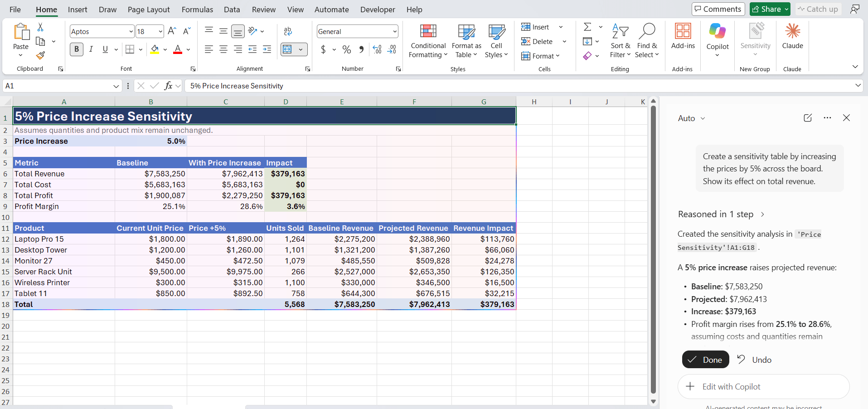Switch to the Data tab
The image size is (868, 409).
pos(232,9)
